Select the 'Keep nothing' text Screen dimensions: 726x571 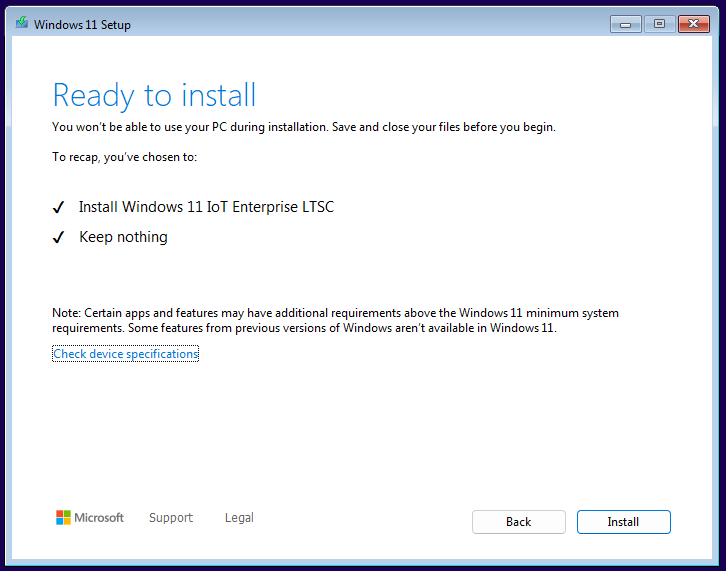point(123,237)
